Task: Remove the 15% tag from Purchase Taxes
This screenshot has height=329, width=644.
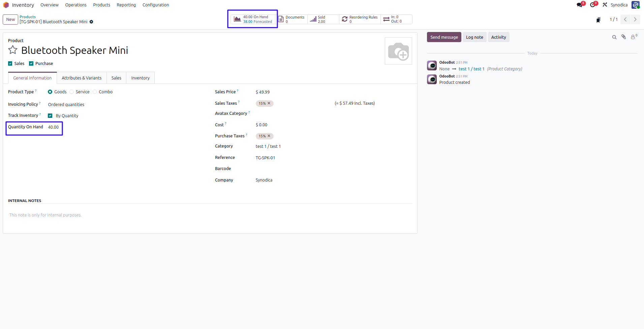Action: click(x=269, y=136)
